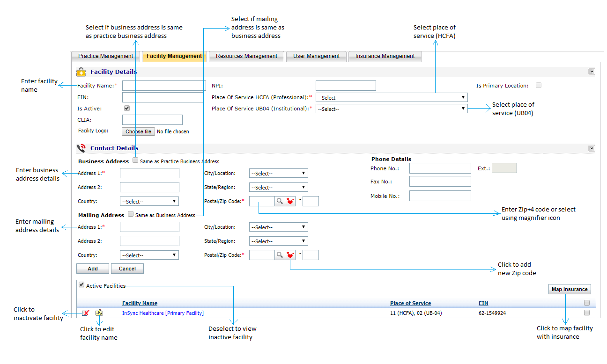The height and width of the screenshot is (364, 607).
Task: Open zip search magnifier for business address
Action: (280, 201)
